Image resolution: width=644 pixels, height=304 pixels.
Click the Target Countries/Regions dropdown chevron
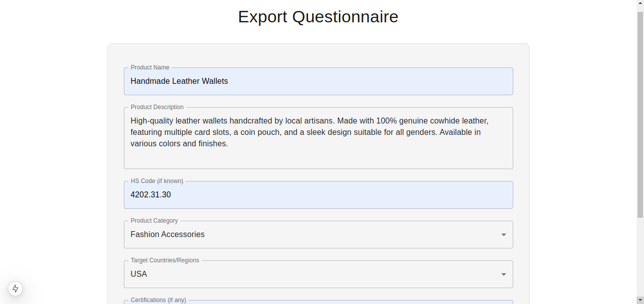click(503, 274)
